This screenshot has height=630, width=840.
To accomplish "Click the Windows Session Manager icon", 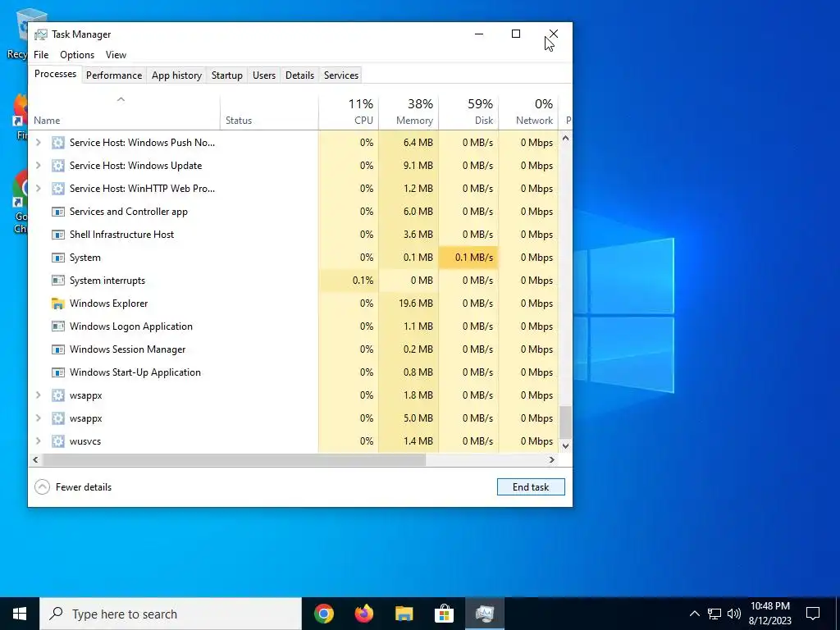I will [x=58, y=349].
